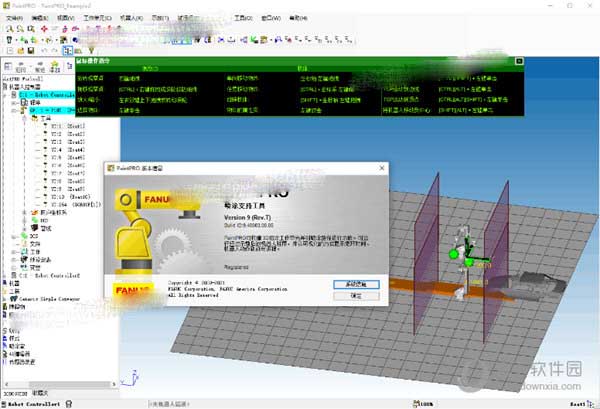Image resolution: width=600 pixels, height=409 pixels.
Task: Click the save floppy disk icon
Action: click(31, 51)
